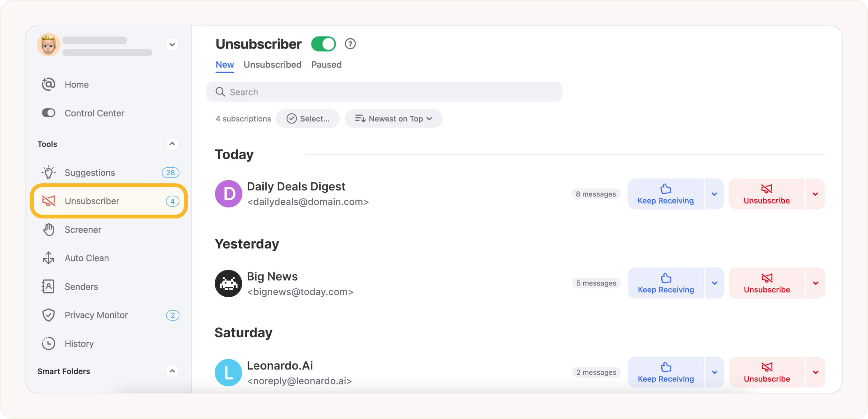Expand Keep Receiving options for Daily Deals Digest
The image size is (868, 419).
(714, 194)
